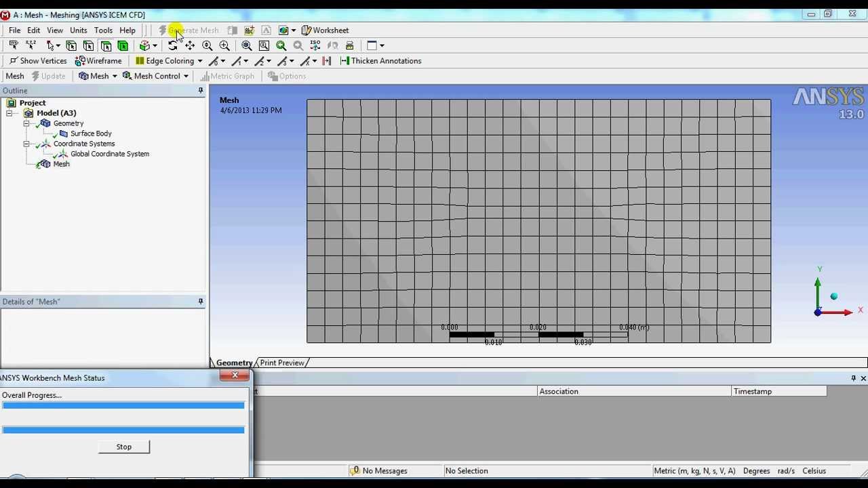This screenshot has height=488, width=868.
Task: Select the Box Zoom tool
Action: tap(224, 45)
